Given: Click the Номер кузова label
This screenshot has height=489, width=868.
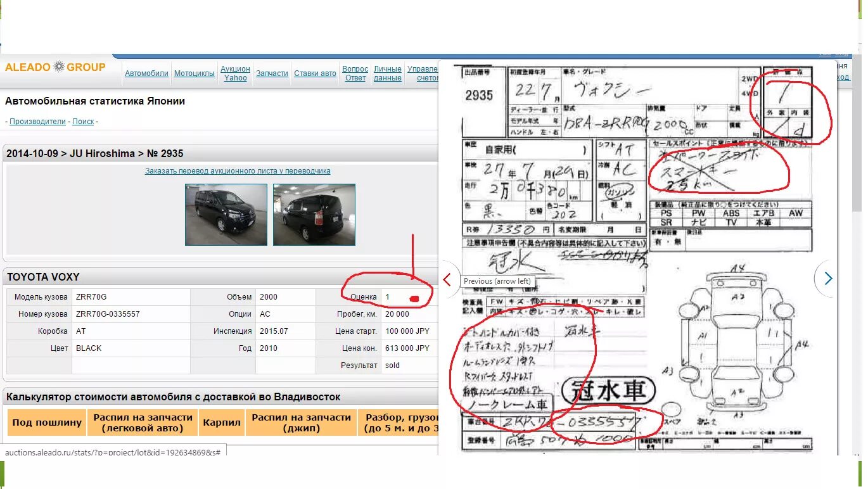Looking at the screenshot, I should pyautogui.click(x=43, y=314).
